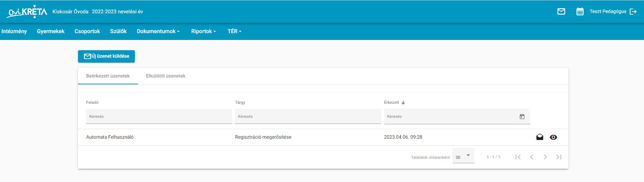The width and height of the screenshot is (644, 182).
Task: Open the calendar icon in header
Action: tap(580, 12)
